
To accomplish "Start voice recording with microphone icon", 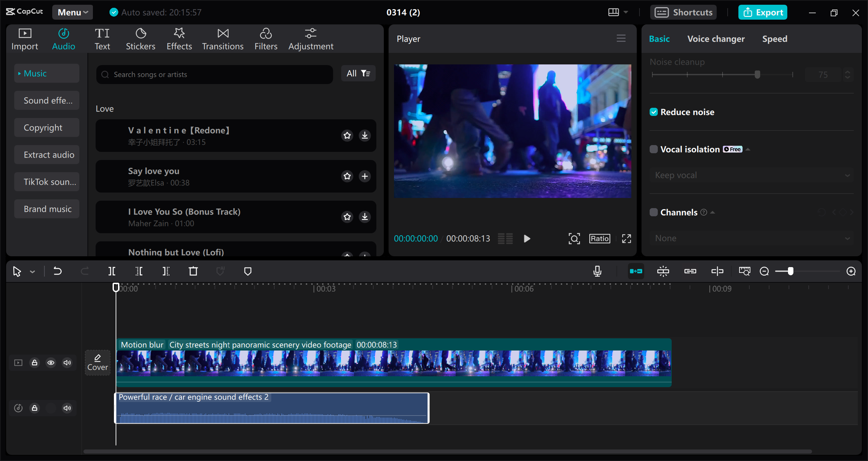I will pos(597,271).
